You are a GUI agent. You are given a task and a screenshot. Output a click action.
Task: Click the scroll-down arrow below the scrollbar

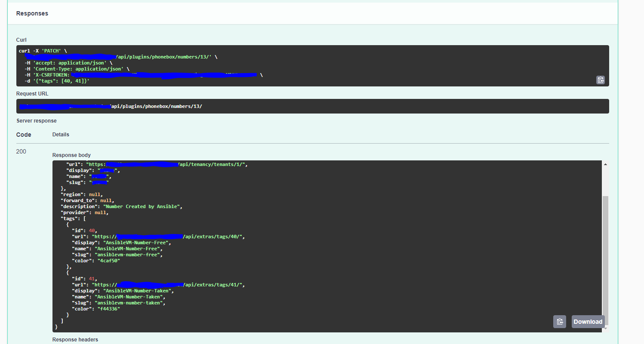coord(606,328)
